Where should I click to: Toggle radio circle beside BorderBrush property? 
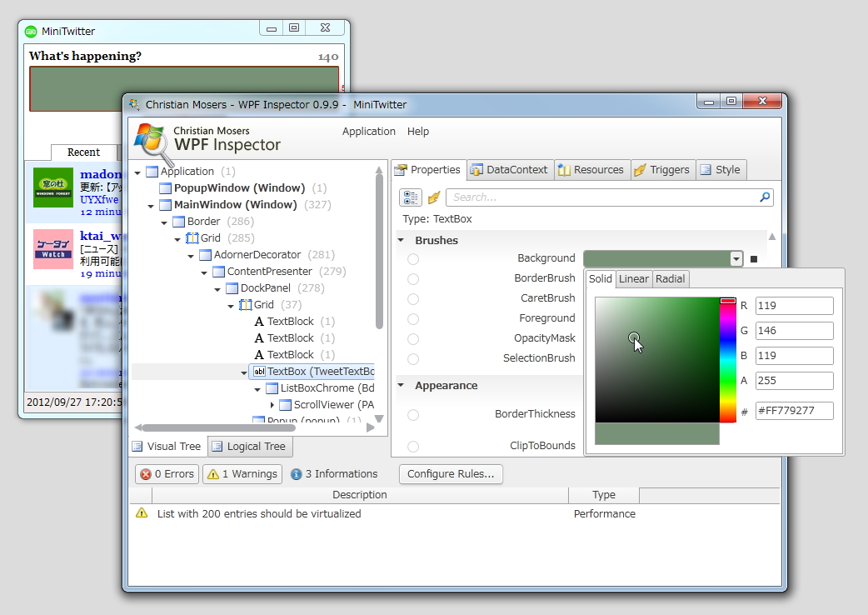click(x=413, y=279)
